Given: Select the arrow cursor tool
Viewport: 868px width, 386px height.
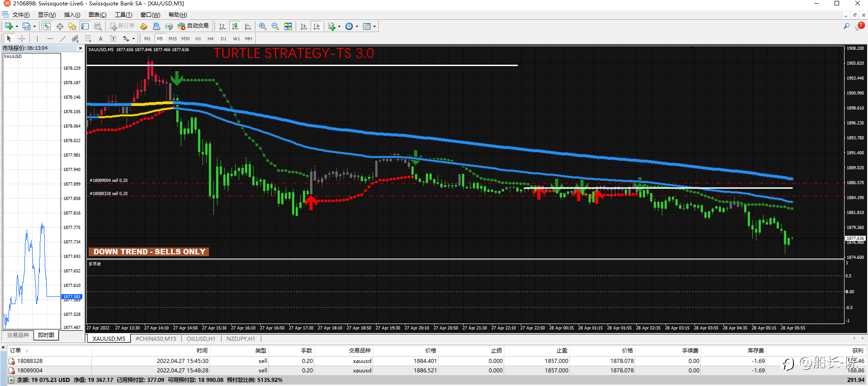Looking at the screenshot, I should coord(9,38).
